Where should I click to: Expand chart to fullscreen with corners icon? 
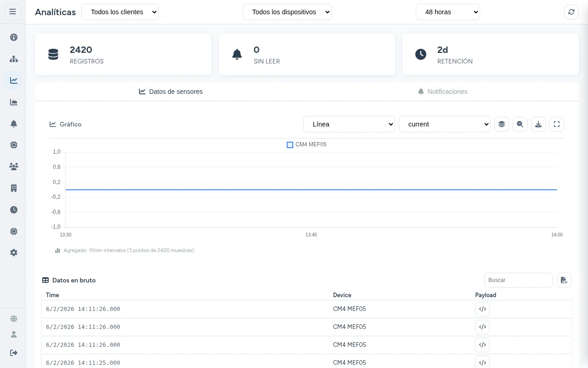coord(557,124)
